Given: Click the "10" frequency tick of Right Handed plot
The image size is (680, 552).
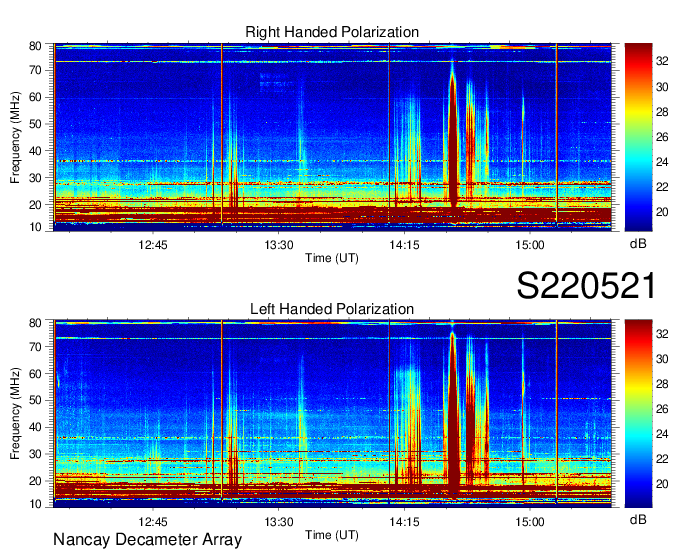Looking at the screenshot, I should pos(35,227).
